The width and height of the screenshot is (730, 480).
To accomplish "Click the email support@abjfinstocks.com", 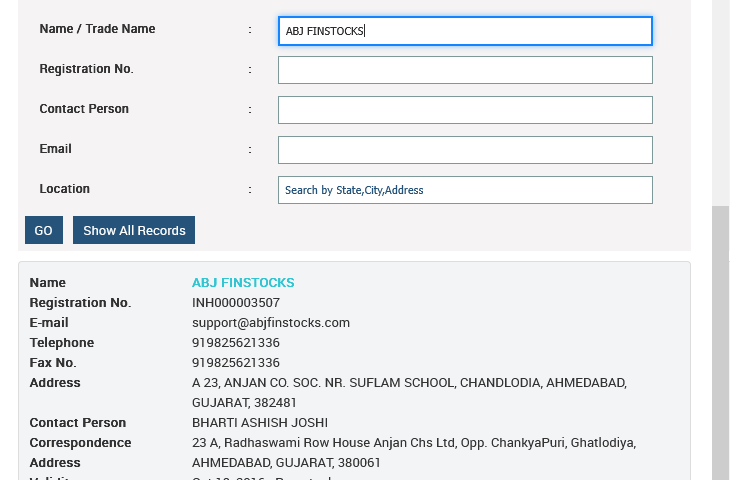I will point(270,323).
